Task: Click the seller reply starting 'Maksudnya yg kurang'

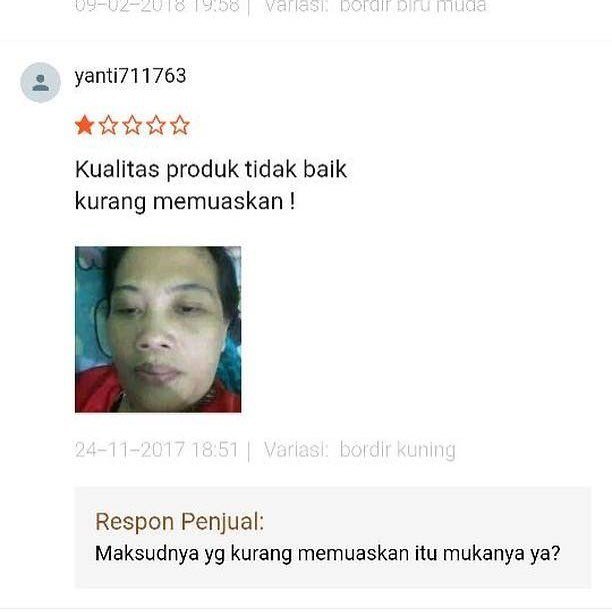Action: (328, 553)
